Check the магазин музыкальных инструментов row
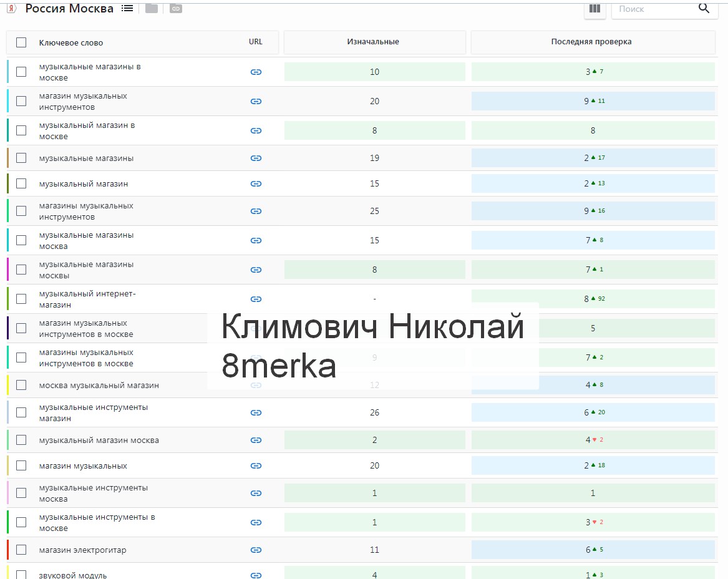 (21, 100)
